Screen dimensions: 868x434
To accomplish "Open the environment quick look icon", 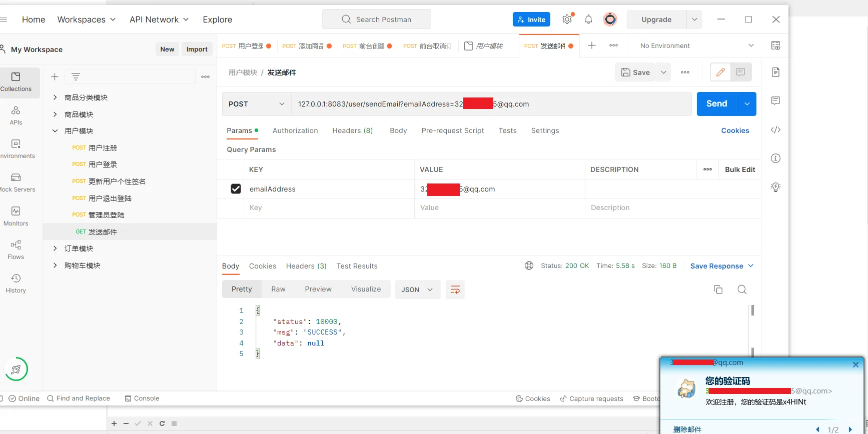I will point(775,45).
